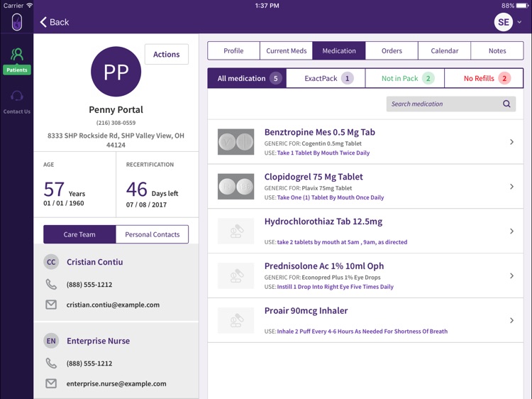Viewport: 532px width, 399px height.
Task: Open the Patients section in sidebar
Action: coord(16,61)
